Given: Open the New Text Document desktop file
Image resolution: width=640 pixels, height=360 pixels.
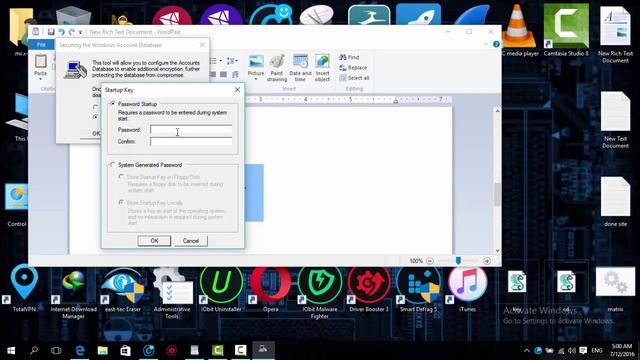Looking at the screenshot, I should point(615,120).
